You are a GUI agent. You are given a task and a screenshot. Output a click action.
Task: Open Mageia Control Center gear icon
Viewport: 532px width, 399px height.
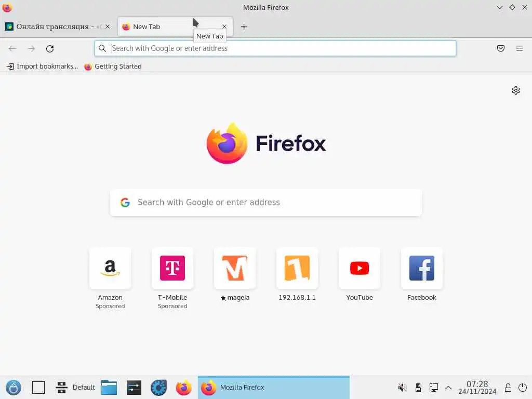point(159,388)
